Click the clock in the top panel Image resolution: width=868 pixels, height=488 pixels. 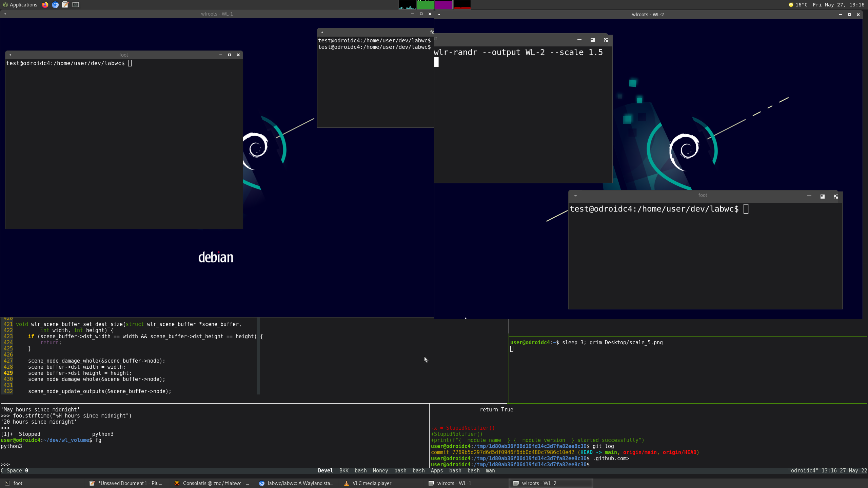837,4
